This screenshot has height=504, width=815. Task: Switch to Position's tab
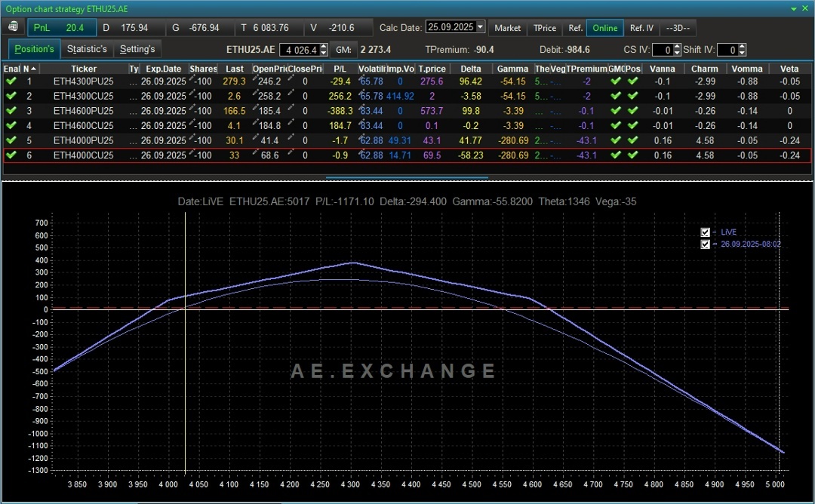(x=34, y=49)
